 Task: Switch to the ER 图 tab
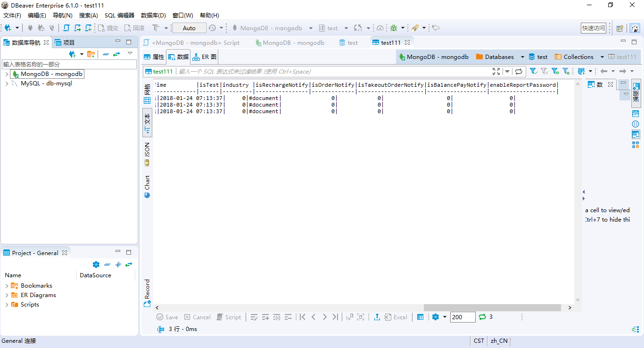pos(204,57)
